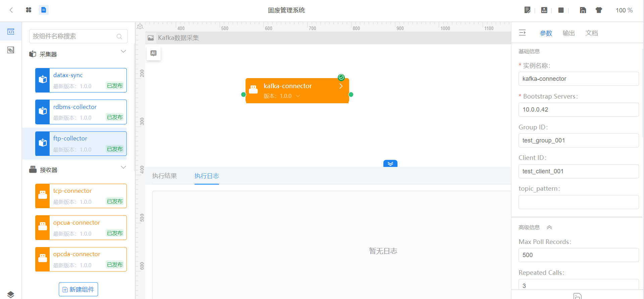This screenshot has width=644, height=299.
Task: Select the rdbms-collector component card
Action: coord(81,112)
